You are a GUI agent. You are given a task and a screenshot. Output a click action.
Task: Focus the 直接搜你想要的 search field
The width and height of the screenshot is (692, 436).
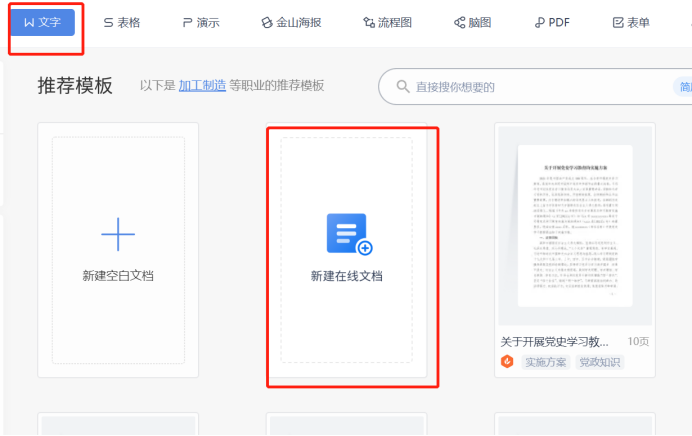(535, 86)
